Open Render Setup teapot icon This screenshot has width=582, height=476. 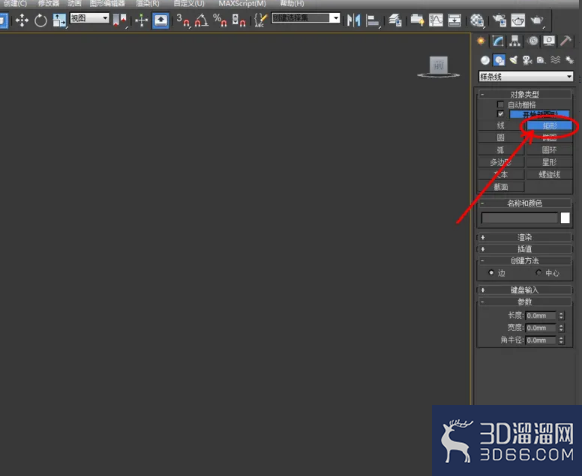pos(500,20)
